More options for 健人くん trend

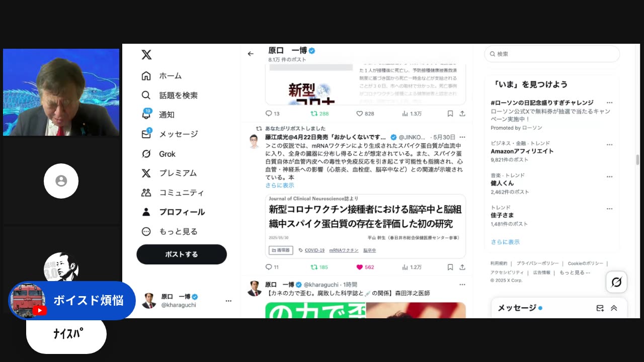pos(610,177)
